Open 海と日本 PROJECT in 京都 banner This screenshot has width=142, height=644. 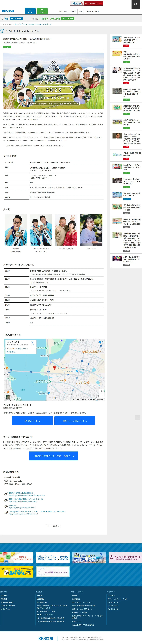click(53, 558)
